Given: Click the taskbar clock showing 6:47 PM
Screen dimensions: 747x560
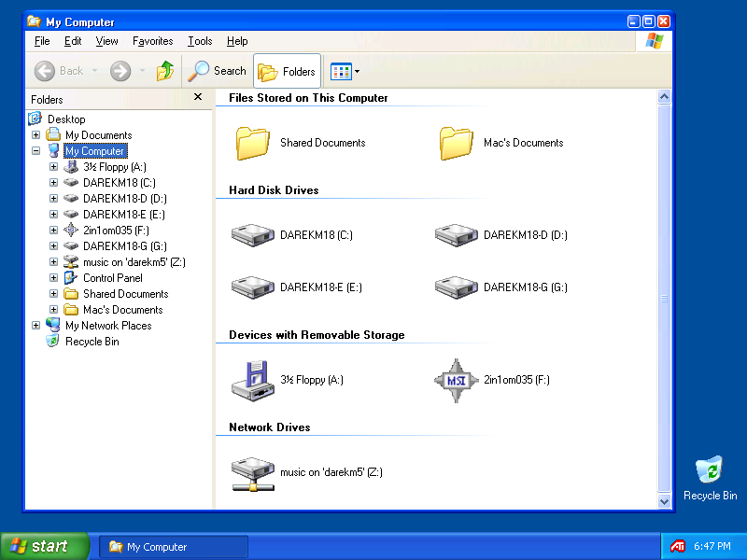Looking at the screenshot, I should 712,546.
